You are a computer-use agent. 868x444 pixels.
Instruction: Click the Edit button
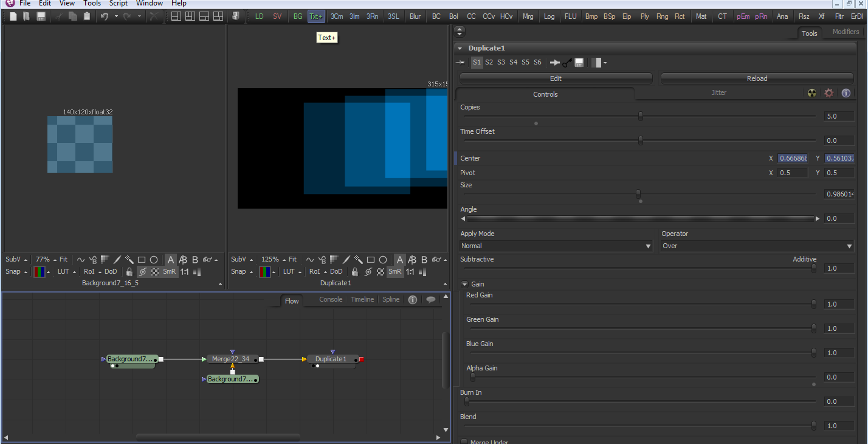[x=556, y=78]
